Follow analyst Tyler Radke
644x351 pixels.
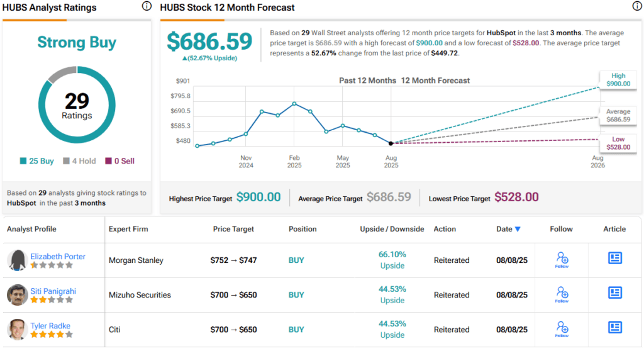(x=562, y=329)
